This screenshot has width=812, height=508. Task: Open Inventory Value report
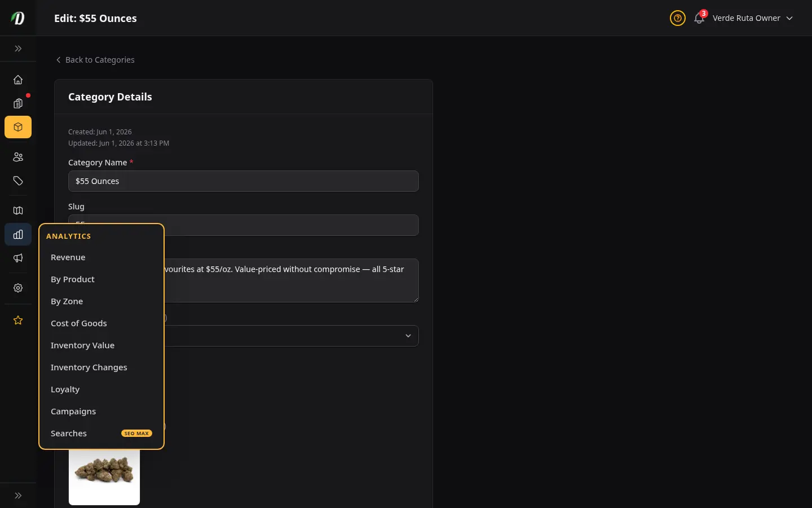pos(101,345)
